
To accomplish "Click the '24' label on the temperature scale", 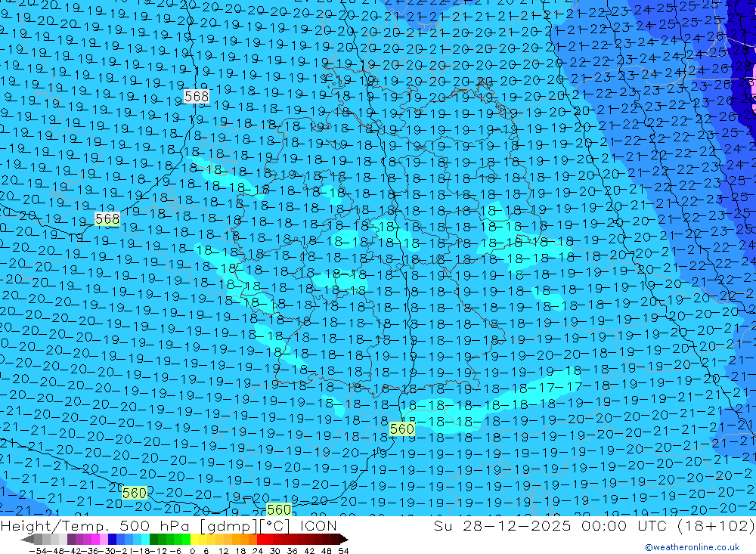I will [x=258, y=551].
